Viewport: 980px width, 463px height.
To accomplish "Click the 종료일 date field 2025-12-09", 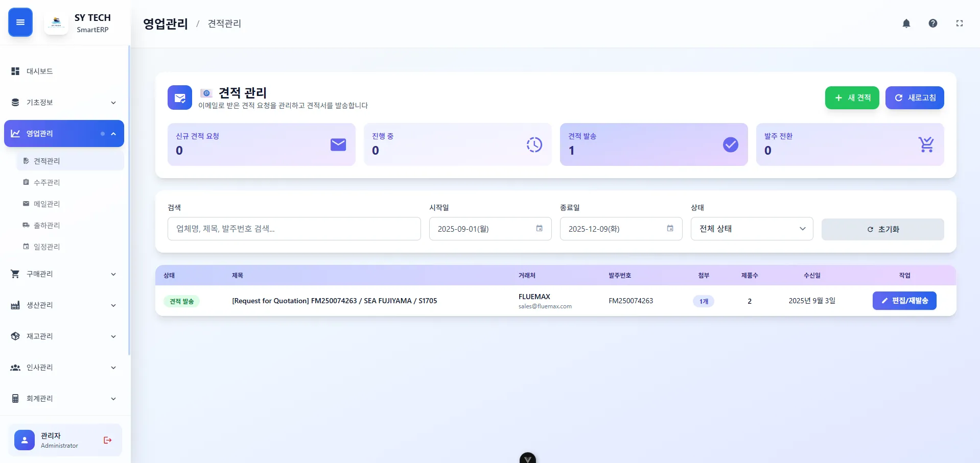I will coord(621,229).
